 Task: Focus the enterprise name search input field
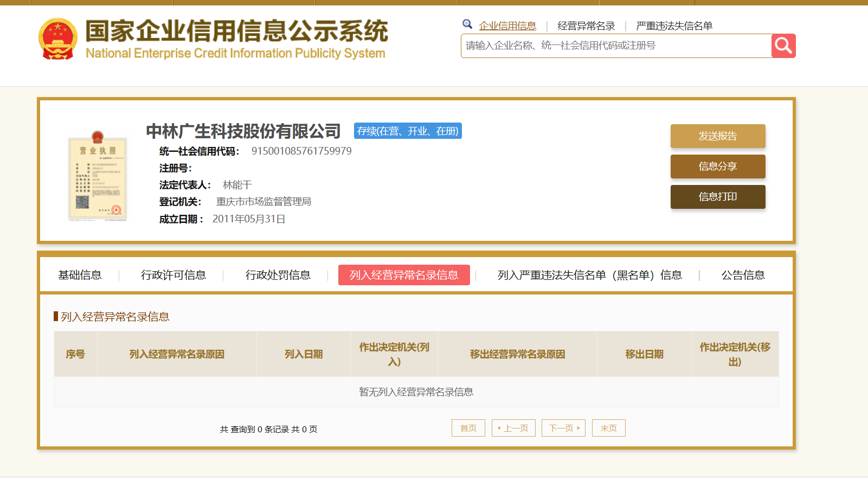click(x=616, y=46)
